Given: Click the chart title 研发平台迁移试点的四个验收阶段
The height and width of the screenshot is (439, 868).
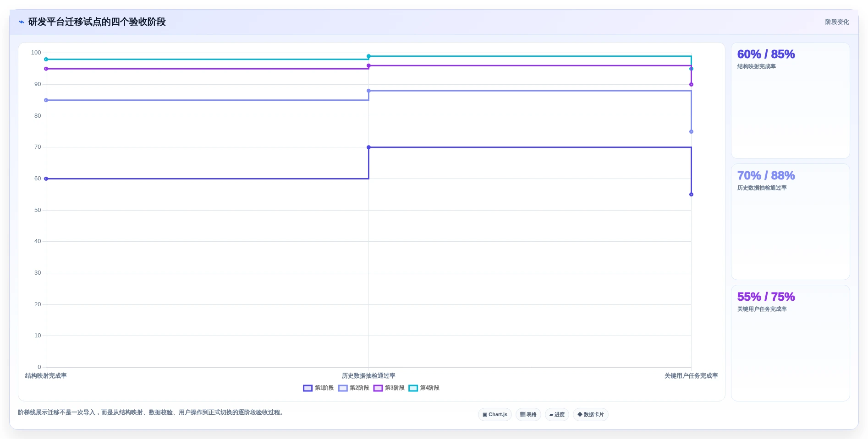Looking at the screenshot, I should coord(97,22).
